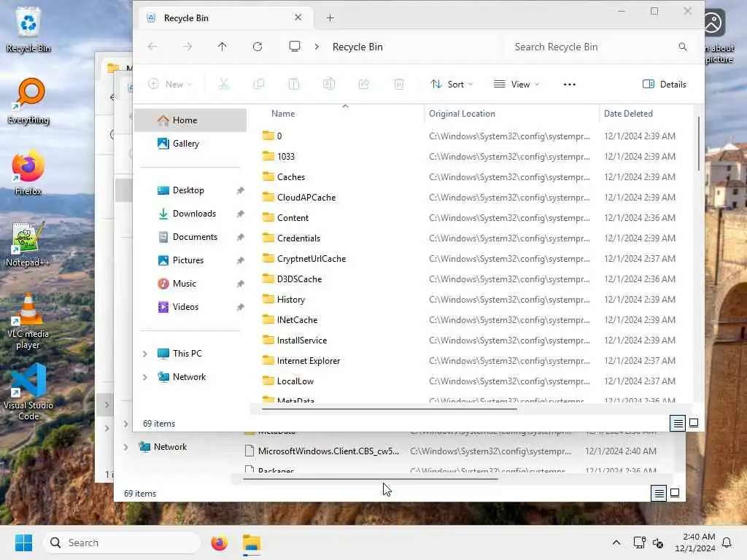Switch to large icons view in back window
This screenshot has width=747, height=560.
675,493
